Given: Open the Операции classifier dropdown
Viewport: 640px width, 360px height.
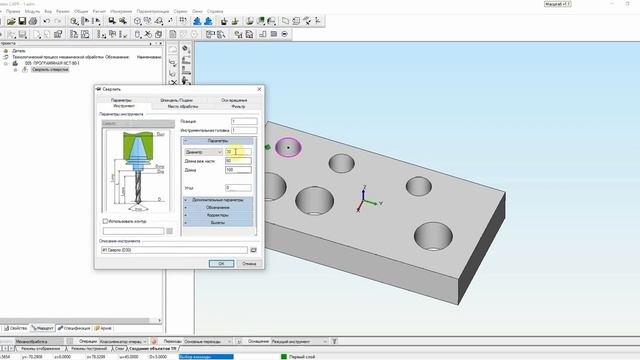Looking at the screenshot, I should coord(123,341).
